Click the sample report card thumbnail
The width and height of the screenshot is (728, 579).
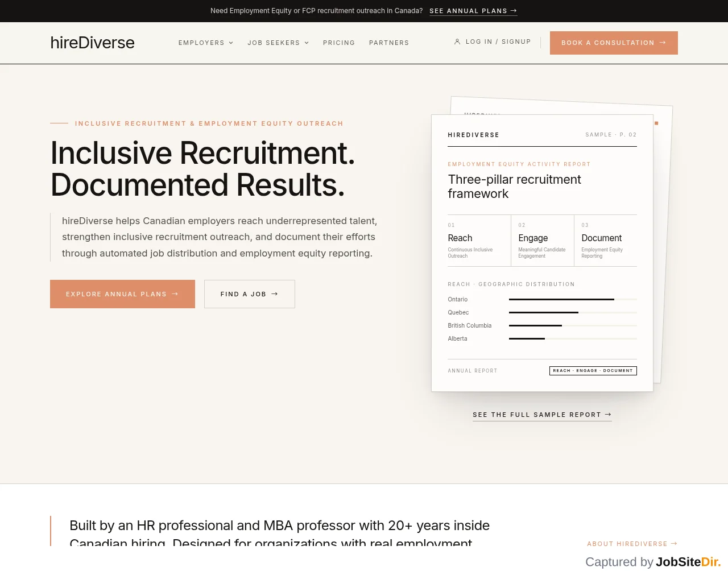click(542, 253)
